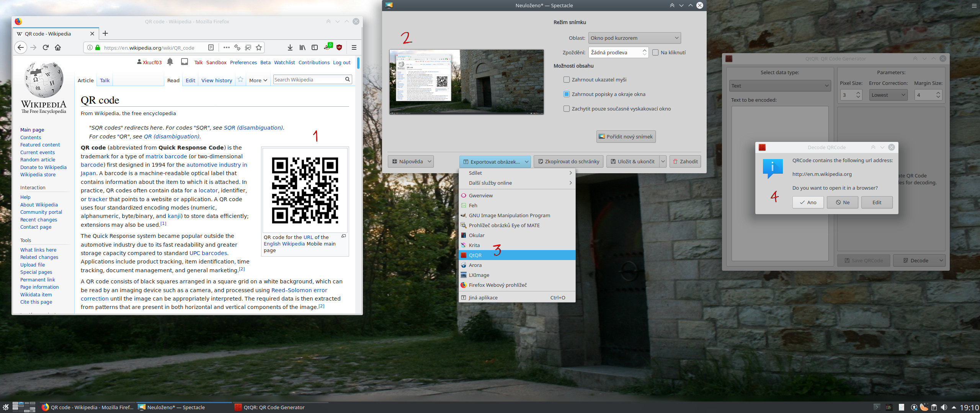Open Firefox reader view icon
Image resolution: width=980 pixels, height=413 pixels.
point(211,47)
